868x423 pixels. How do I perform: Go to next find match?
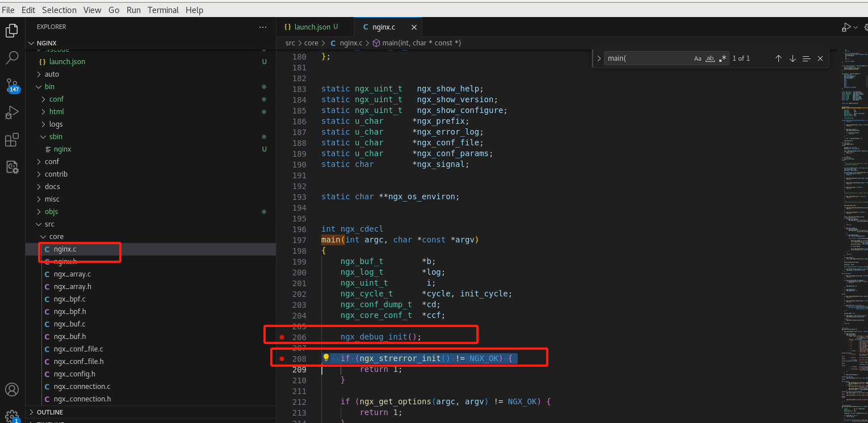pos(792,58)
